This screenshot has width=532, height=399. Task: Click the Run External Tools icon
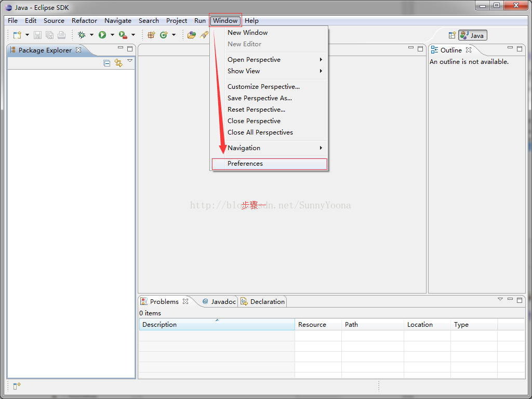pos(123,35)
